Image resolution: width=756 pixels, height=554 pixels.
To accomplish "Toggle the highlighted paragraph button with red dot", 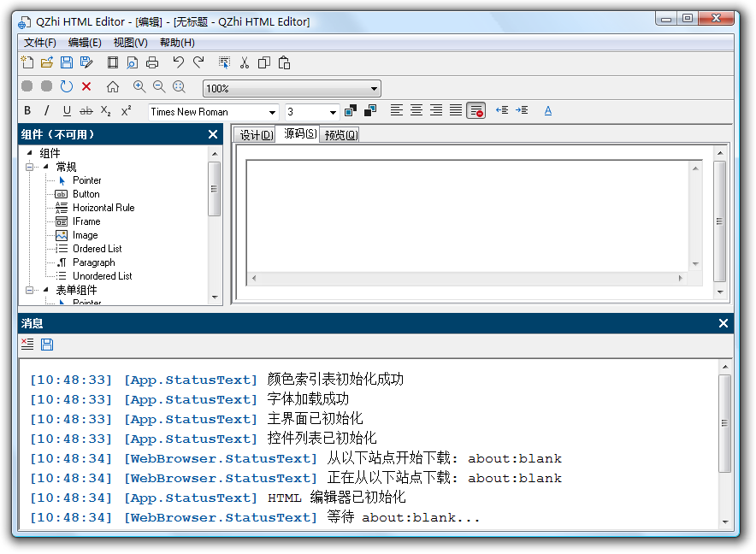I will click(476, 111).
